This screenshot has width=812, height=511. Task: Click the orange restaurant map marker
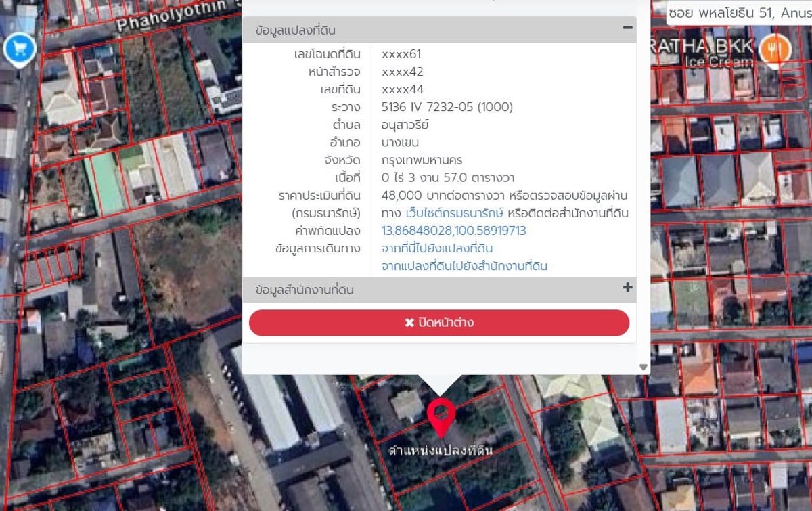pos(775,49)
